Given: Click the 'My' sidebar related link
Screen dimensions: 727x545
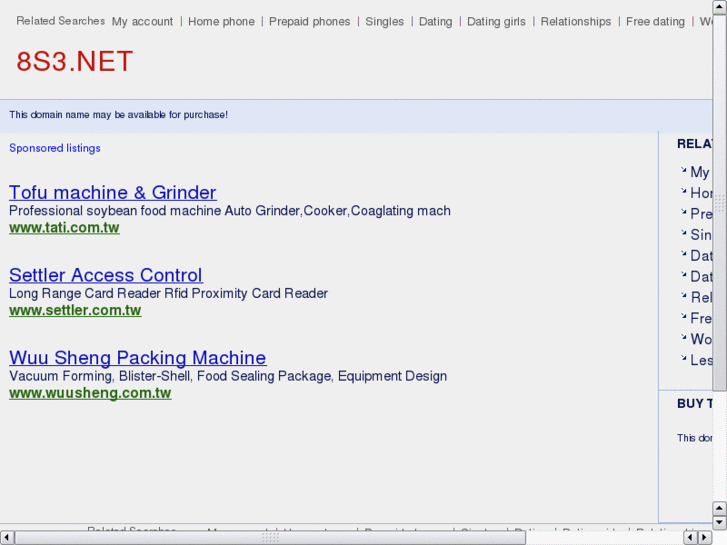Looking at the screenshot, I should [x=700, y=172].
